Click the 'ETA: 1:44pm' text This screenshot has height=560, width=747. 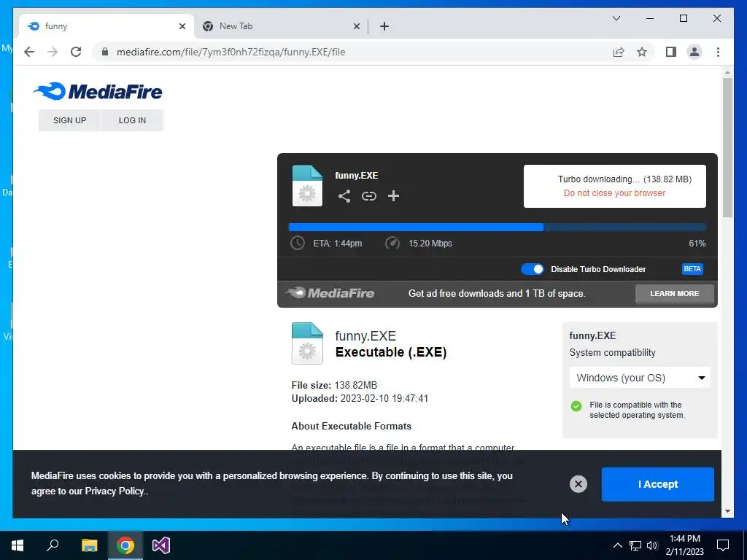[x=337, y=244]
